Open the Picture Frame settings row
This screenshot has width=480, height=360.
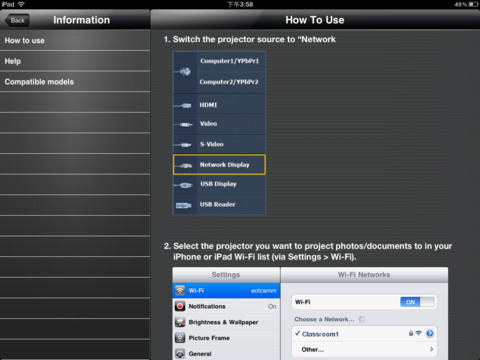(x=226, y=338)
